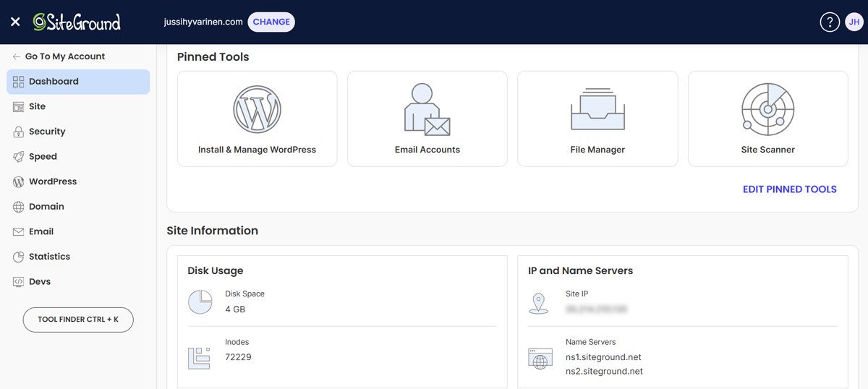
Task: Select ns1.siteground.net name server
Action: 603,357
